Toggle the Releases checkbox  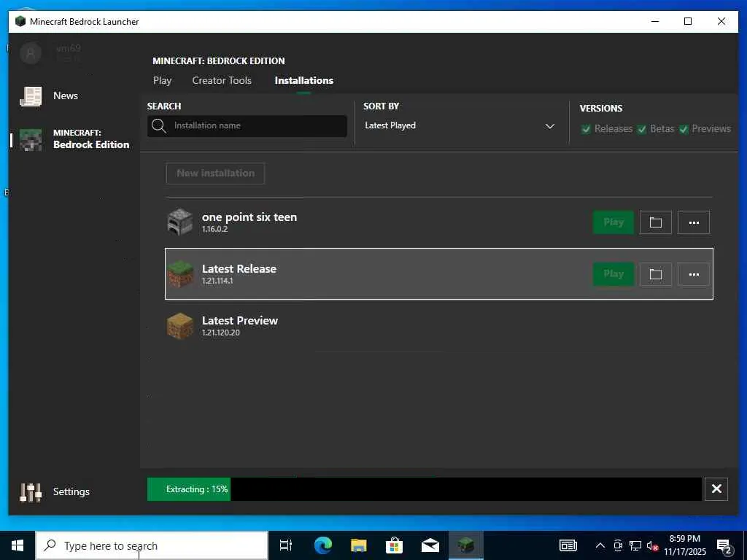tap(586, 129)
